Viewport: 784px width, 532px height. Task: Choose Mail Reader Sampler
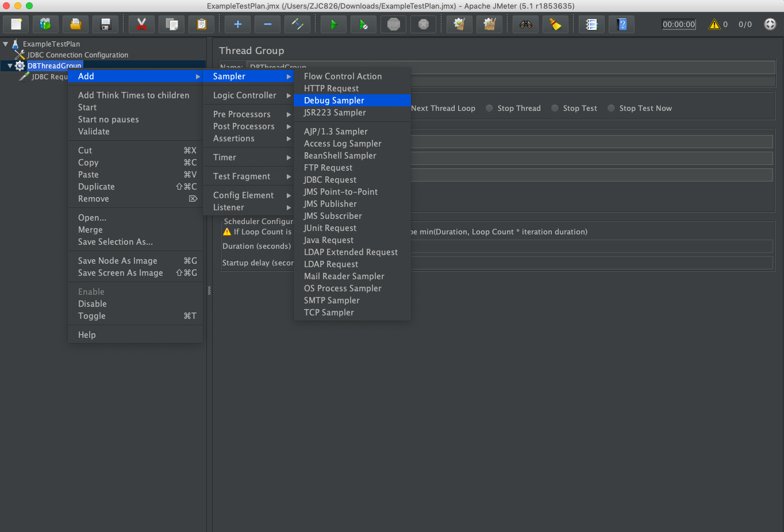point(352,276)
